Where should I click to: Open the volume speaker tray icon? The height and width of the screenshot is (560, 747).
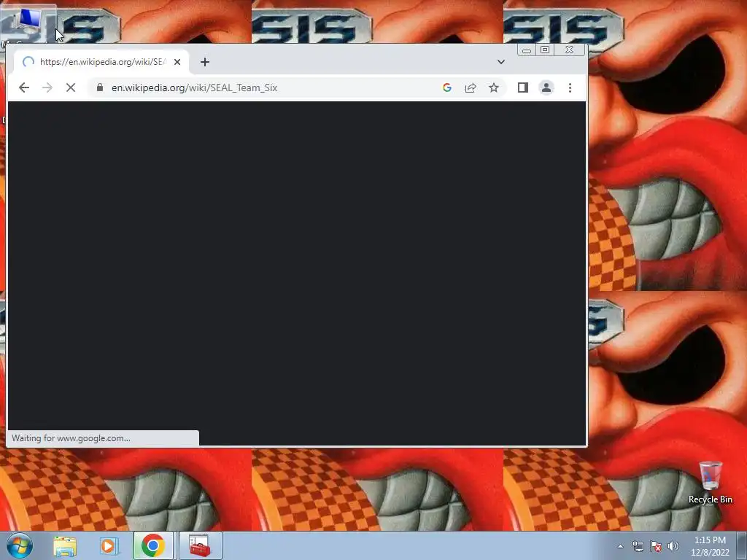pyautogui.click(x=673, y=546)
